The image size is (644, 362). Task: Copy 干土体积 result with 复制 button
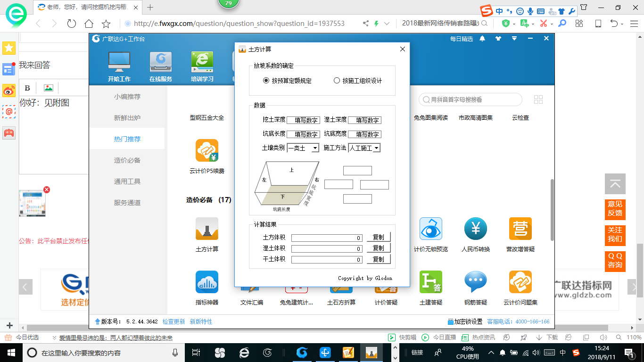coord(379,259)
